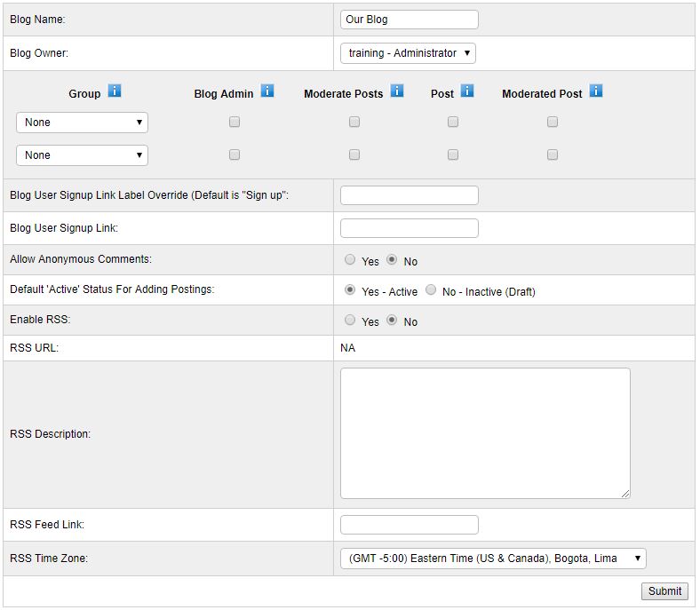Click the Blog Owner: label
Viewport: 700px width, 610px height.
pyautogui.click(x=39, y=53)
